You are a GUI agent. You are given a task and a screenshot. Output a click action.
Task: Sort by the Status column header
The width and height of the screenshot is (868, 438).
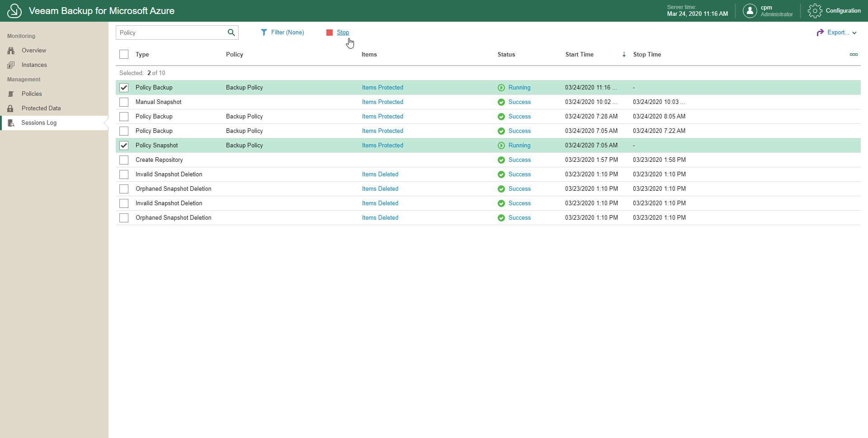(x=506, y=54)
